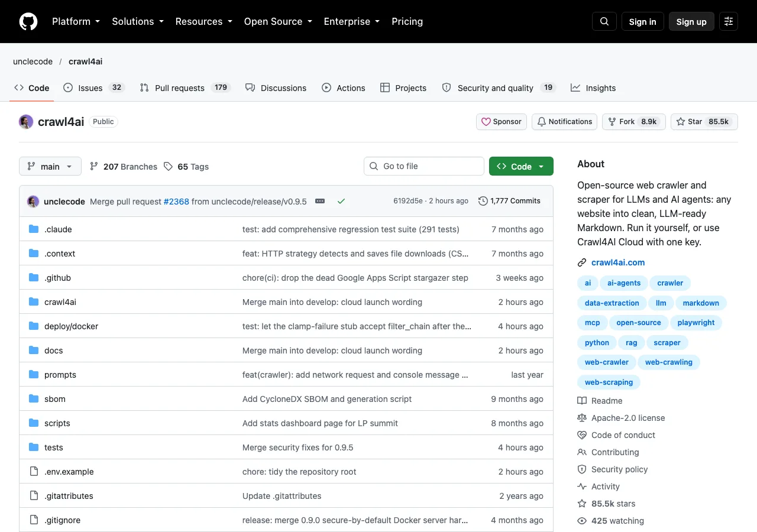Screen dimensions: 757x532
Task: Select the web-scraping topic tag
Action: pos(609,382)
